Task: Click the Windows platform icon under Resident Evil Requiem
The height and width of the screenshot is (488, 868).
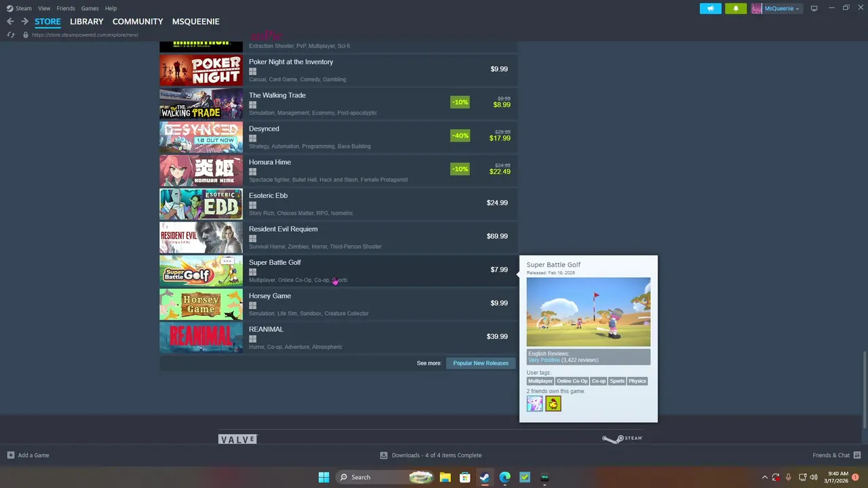Action: (252, 239)
